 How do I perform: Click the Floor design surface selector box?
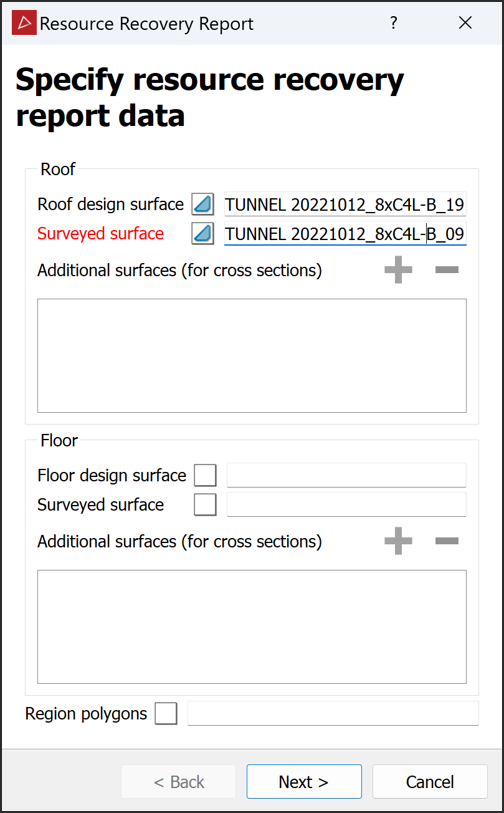[x=206, y=475]
